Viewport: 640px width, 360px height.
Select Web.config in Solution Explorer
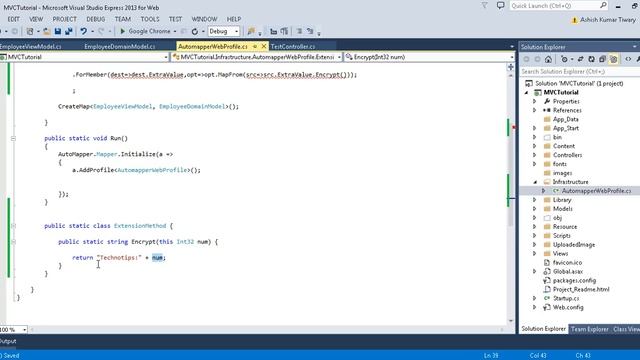568,307
